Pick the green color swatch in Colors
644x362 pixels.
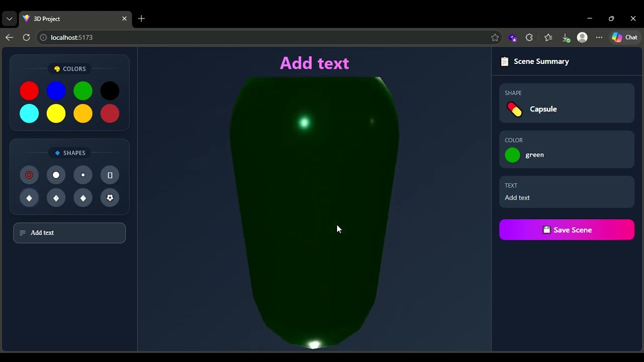pos(83,91)
